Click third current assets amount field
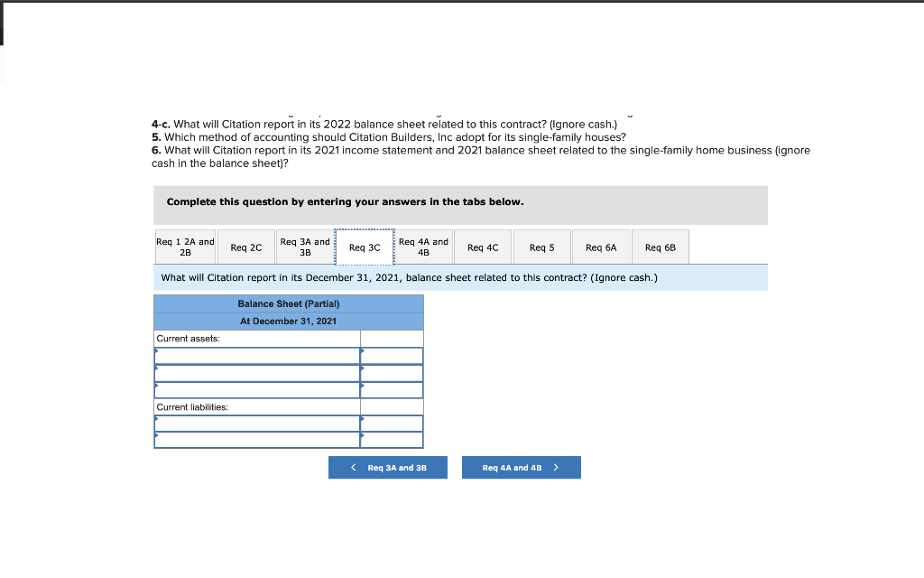Viewport: 924px width, 578px height. pos(392,390)
